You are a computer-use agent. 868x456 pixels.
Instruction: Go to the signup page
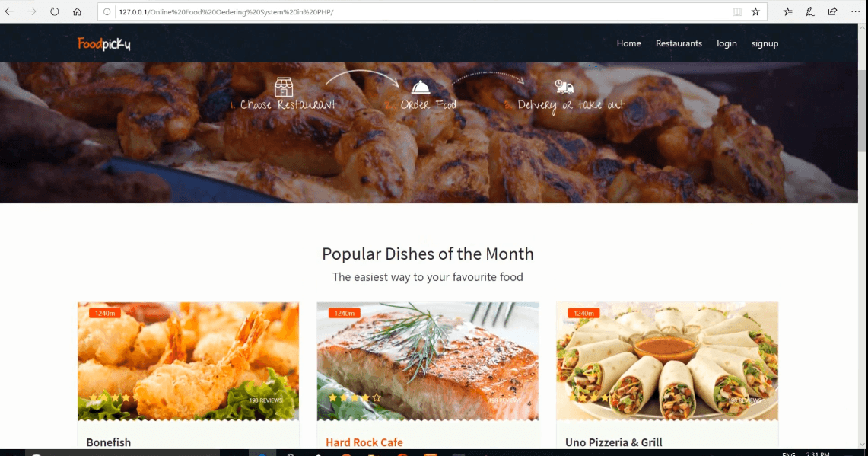coord(765,43)
